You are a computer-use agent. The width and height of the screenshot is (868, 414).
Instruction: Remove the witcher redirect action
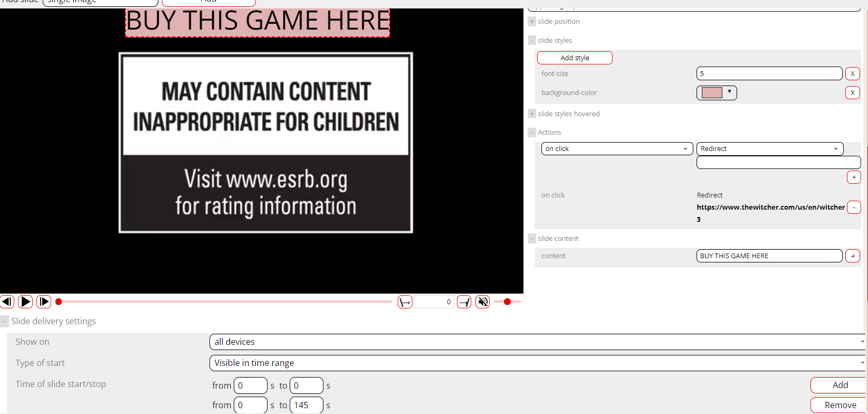coord(853,208)
